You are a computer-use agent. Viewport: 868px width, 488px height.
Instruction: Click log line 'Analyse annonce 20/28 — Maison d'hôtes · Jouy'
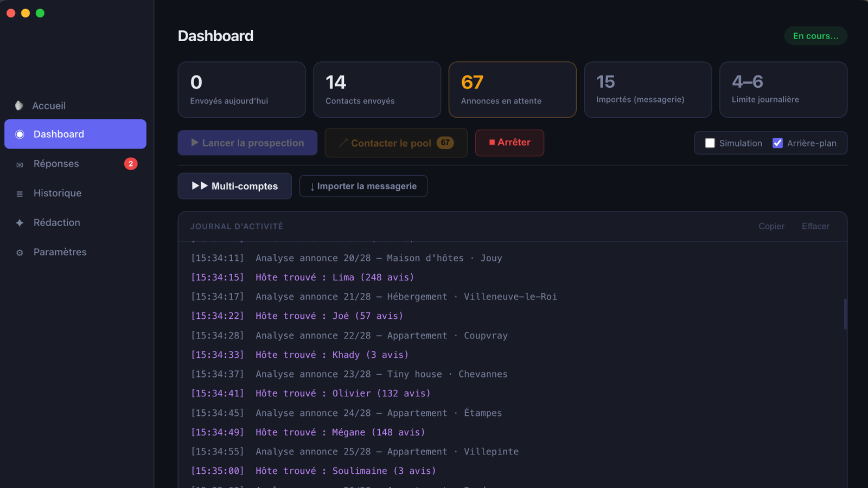tap(347, 258)
